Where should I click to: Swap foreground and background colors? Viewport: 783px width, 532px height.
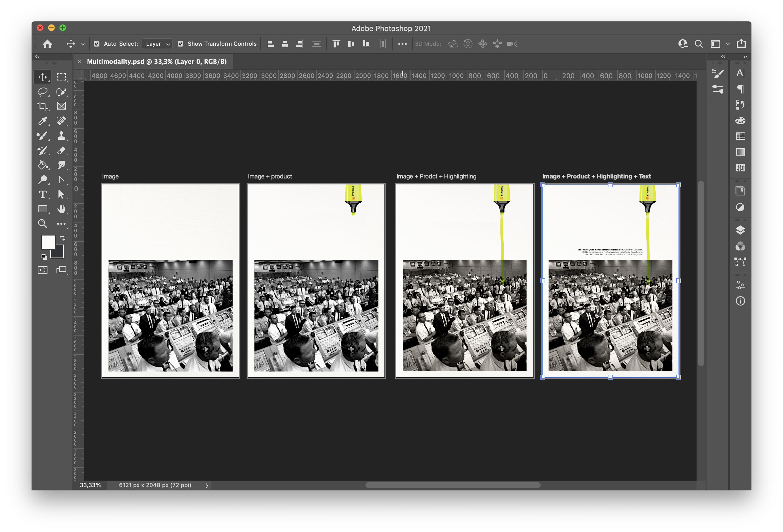(62, 238)
